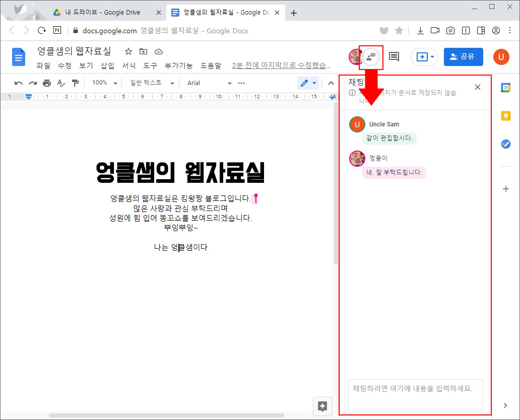Click the browser bookmark star icon
The width and height of the screenshot is (520, 420).
tap(399, 31)
